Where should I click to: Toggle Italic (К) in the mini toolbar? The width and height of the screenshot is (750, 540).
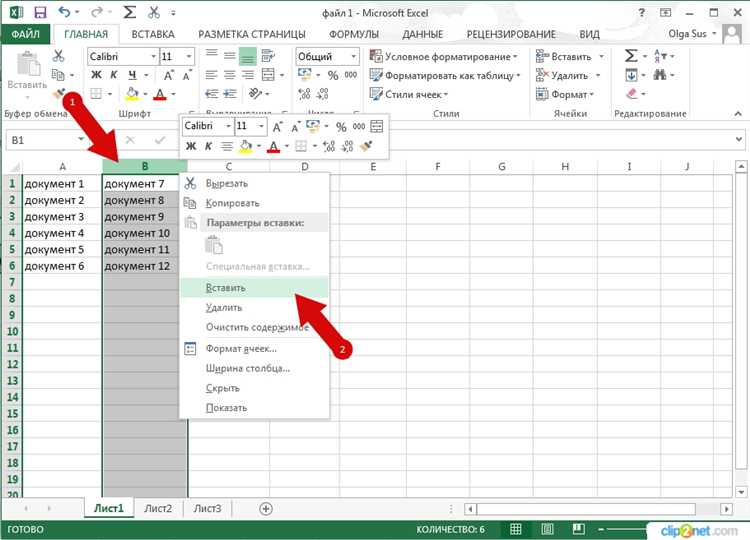coord(209,146)
